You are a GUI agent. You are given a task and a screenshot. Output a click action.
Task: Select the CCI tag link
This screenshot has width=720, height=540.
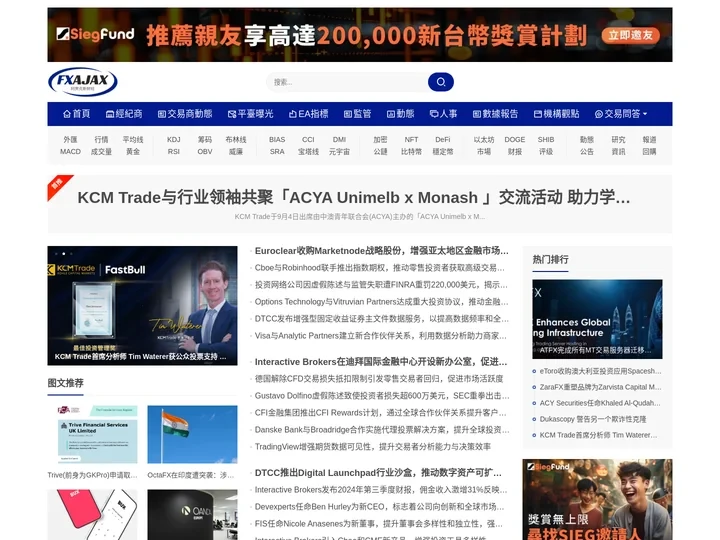coord(308,140)
